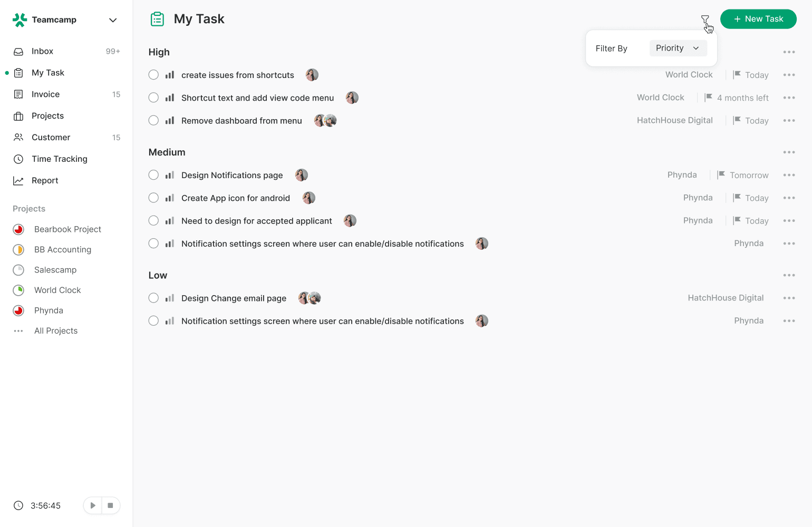Open the Inbox menu item
Viewport: 812px width, 527px height.
[x=66, y=51]
